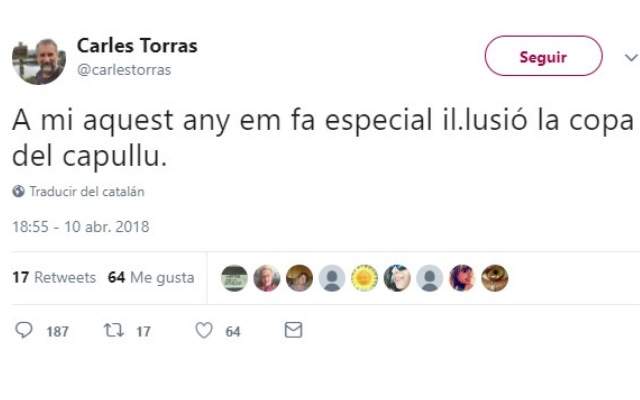The width and height of the screenshot is (640, 400).
Task: Click the globe icon beside Traducir
Action: [18, 191]
